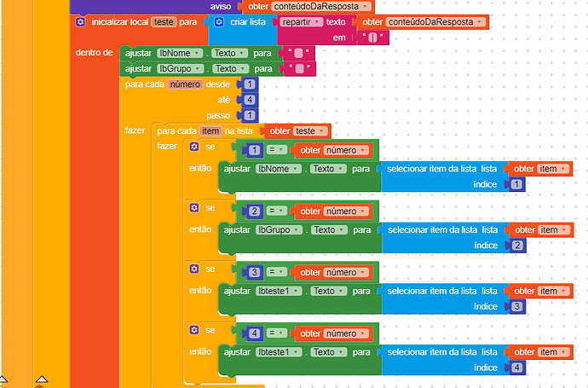Click the 'passo' number value 1
The height and width of the screenshot is (388, 588).
pyautogui.click(x=249, y=115)
